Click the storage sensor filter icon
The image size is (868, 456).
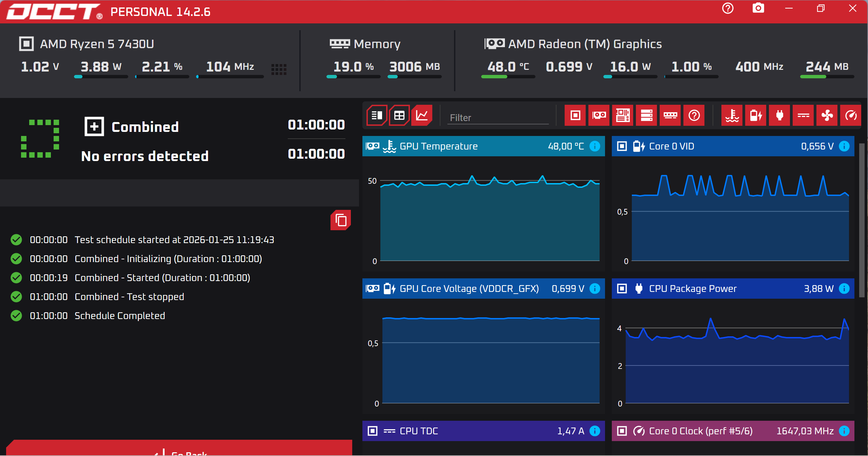pos(646,116)
